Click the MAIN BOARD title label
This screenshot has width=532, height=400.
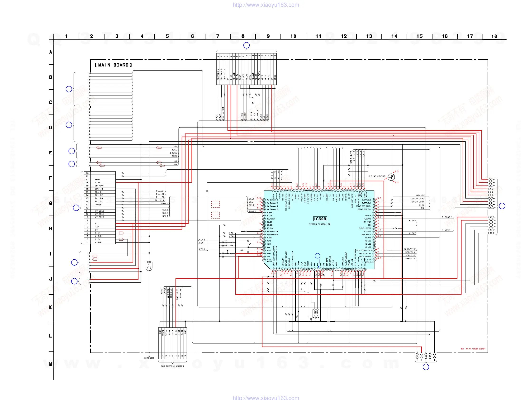click(113, 65)
